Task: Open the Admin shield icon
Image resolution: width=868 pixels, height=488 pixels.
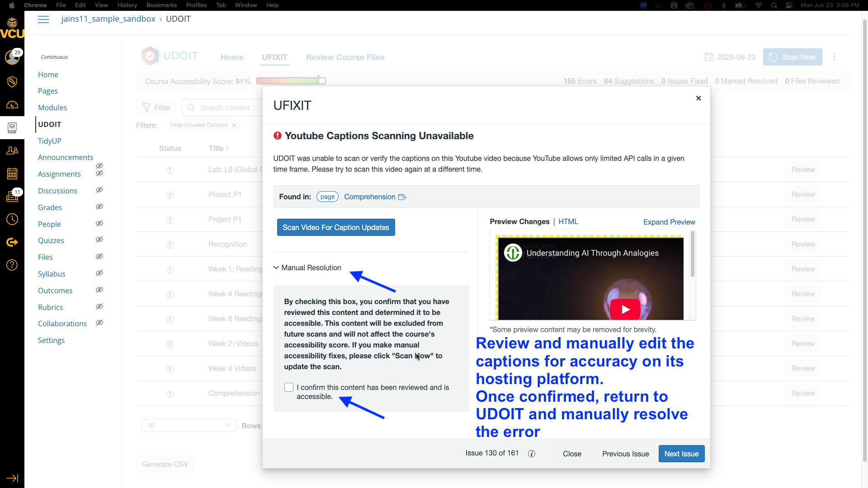Action: point(12,81)
